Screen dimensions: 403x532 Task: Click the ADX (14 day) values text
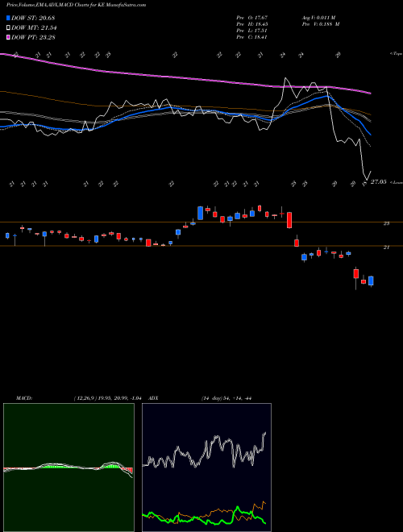(x=226, y=398)
